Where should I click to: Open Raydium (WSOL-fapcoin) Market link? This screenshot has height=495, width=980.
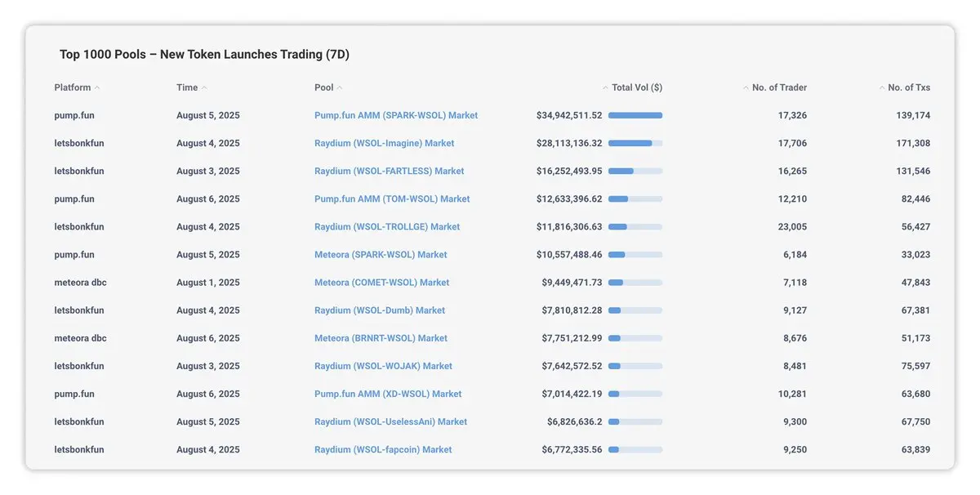coord(383,449)
